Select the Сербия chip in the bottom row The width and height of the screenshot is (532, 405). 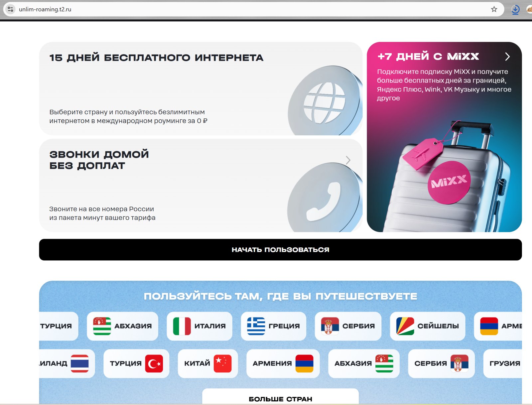tap(441, 363)
